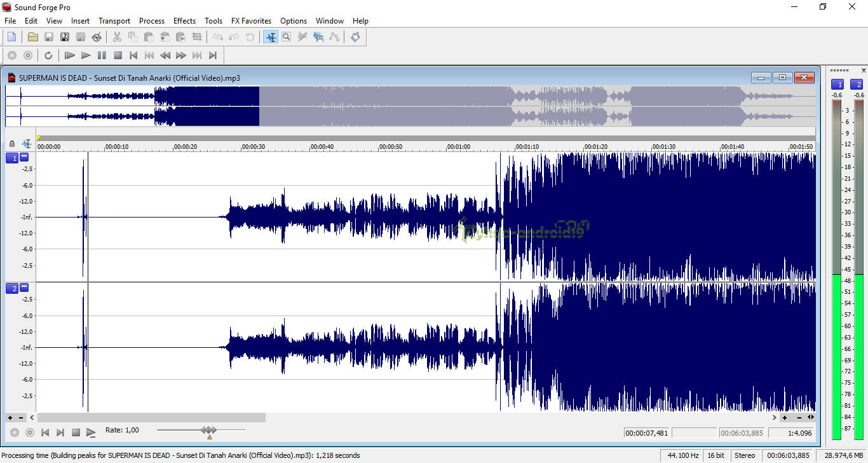The width and height of the screenshot is (868, 463).
Task: Collapse channel 1 with minus button
Action: pyautogui.click(x=24, y=157)
